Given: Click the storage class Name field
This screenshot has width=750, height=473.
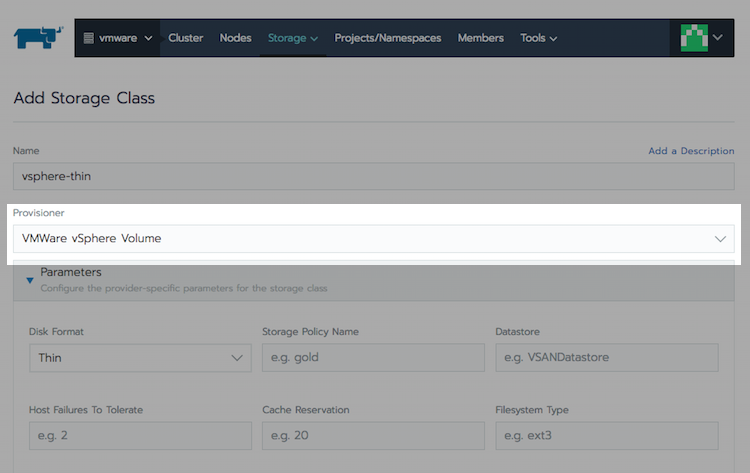Looking at the screenshot, I should pos(373,176).
